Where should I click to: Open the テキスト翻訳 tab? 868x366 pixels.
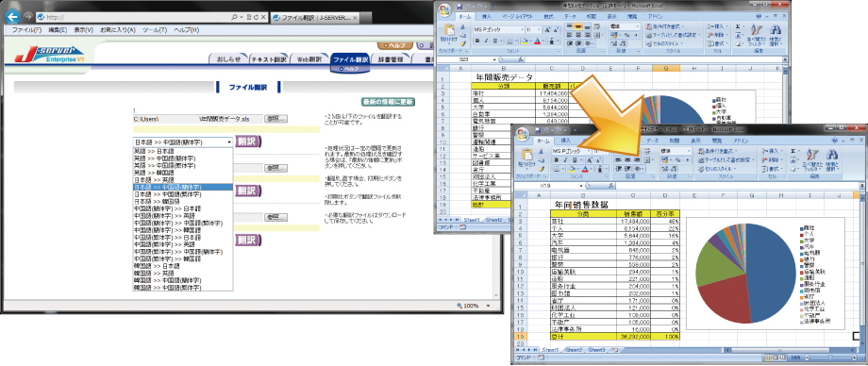pyautogui.click(x=269, y=58)
